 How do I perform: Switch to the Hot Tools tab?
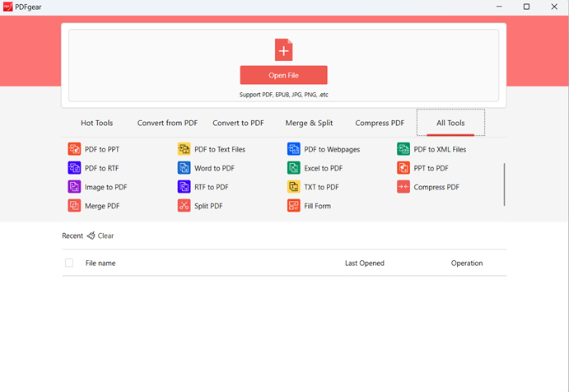click(x=97, y=123)
